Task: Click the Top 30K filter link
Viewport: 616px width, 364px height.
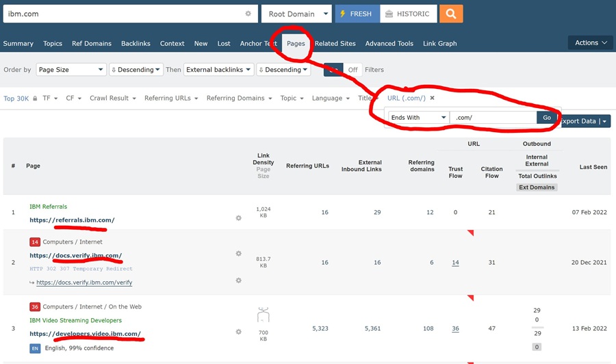Action: pyautogui.click(x=16, y=99)
